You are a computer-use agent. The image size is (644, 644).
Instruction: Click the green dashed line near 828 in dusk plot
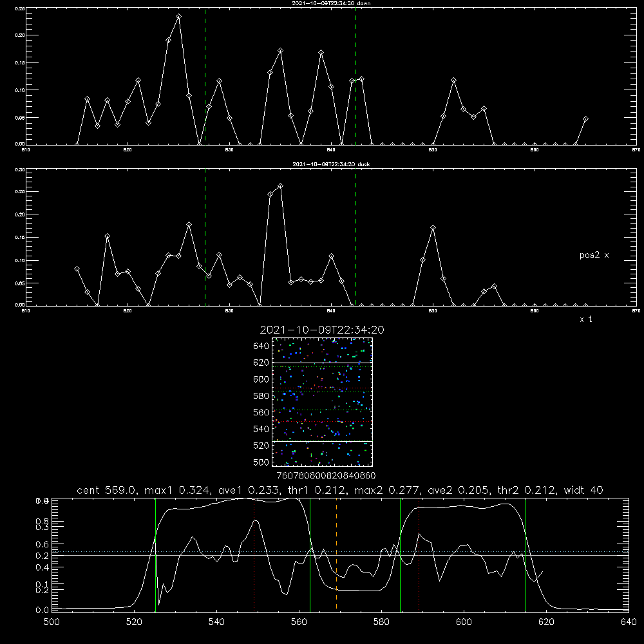tap(205, 237)
